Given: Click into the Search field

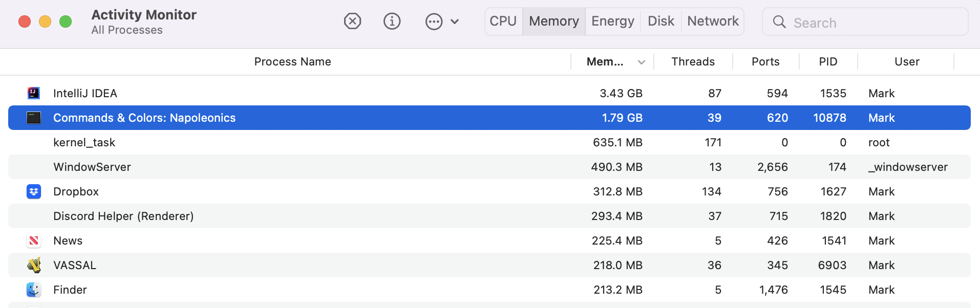Looking at the screenshot, I should (x=865, y=21).
